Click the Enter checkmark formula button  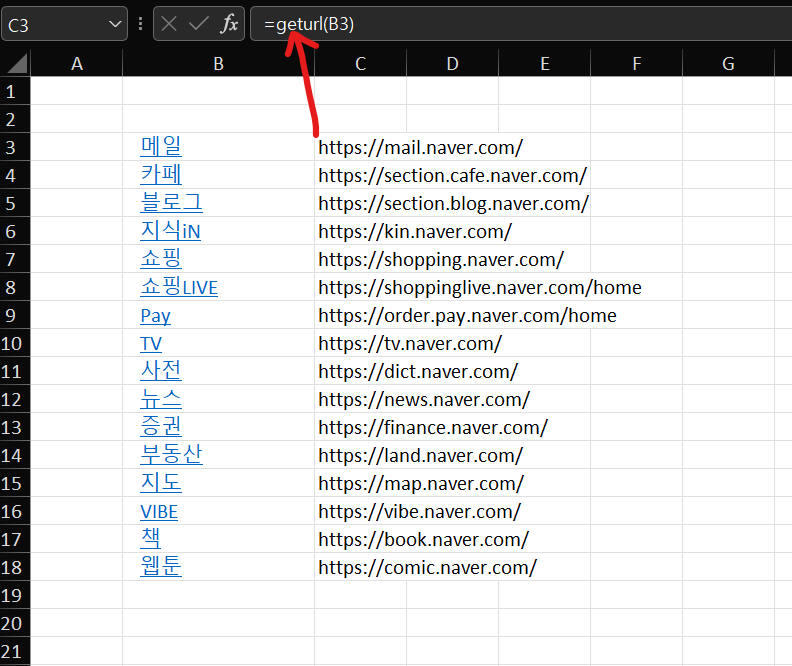(199, 23)
